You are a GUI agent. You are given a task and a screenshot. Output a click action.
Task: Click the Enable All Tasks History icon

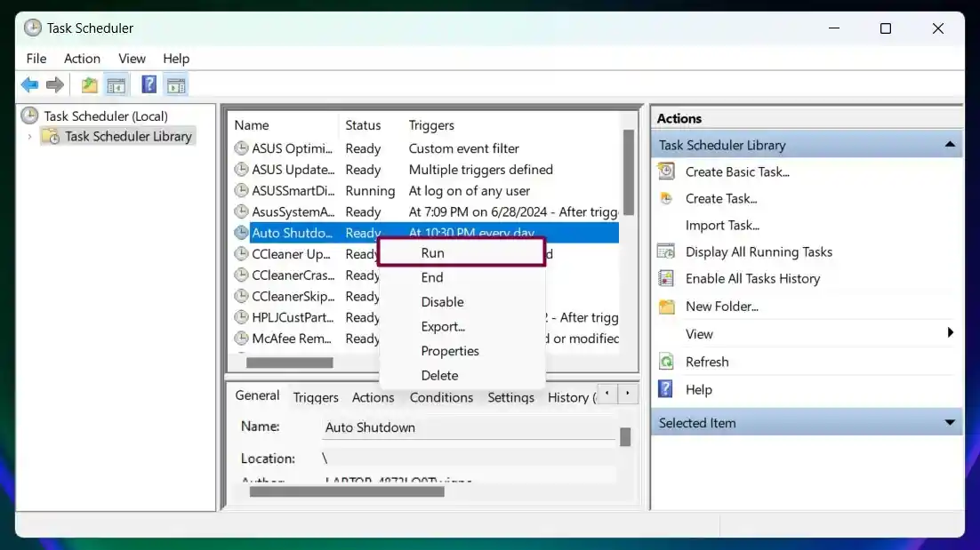(x=666, y=278)
